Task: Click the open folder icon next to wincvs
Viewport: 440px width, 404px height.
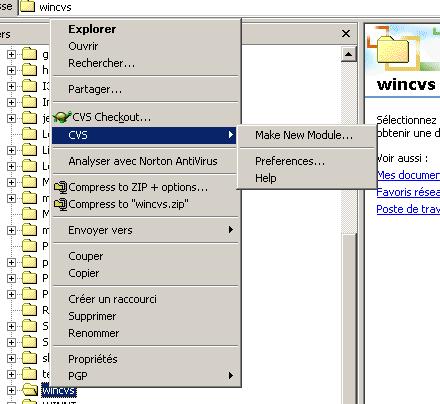Action: point(30,389)
